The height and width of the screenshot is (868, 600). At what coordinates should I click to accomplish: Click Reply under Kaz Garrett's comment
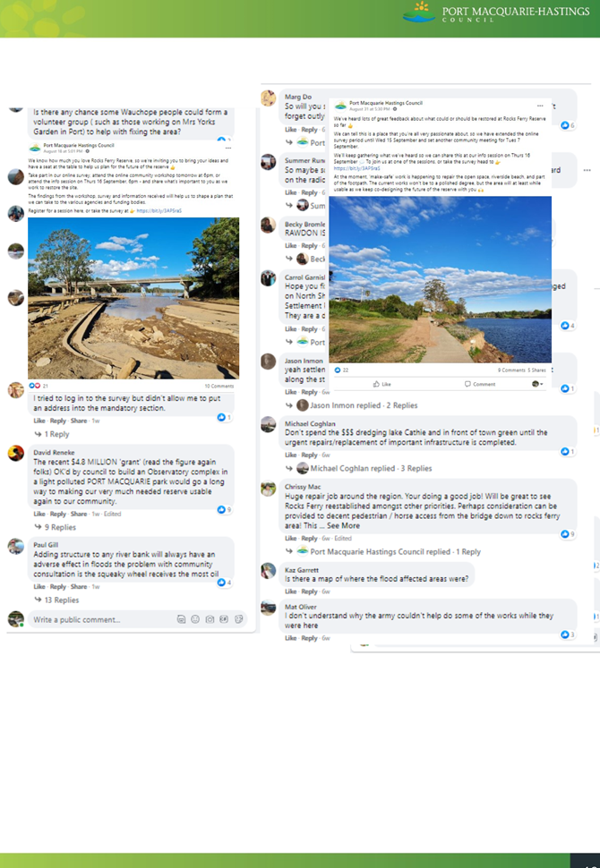point(309,591)
